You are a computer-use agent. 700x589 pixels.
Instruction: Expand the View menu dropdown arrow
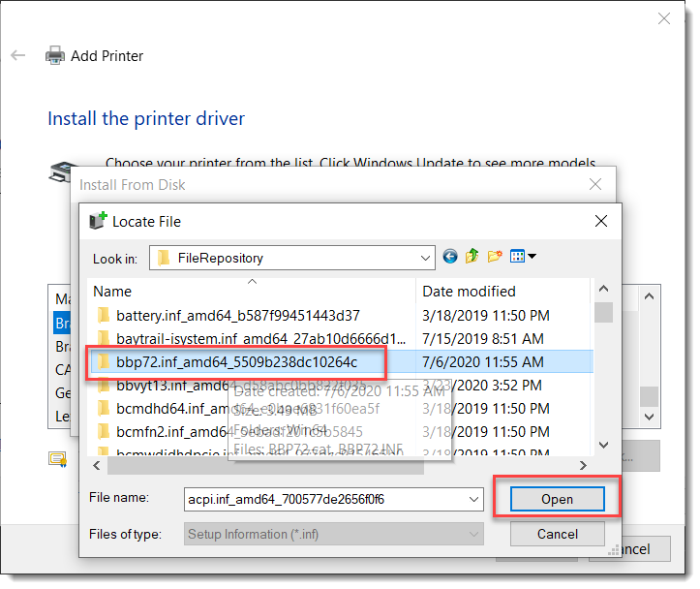532,257
